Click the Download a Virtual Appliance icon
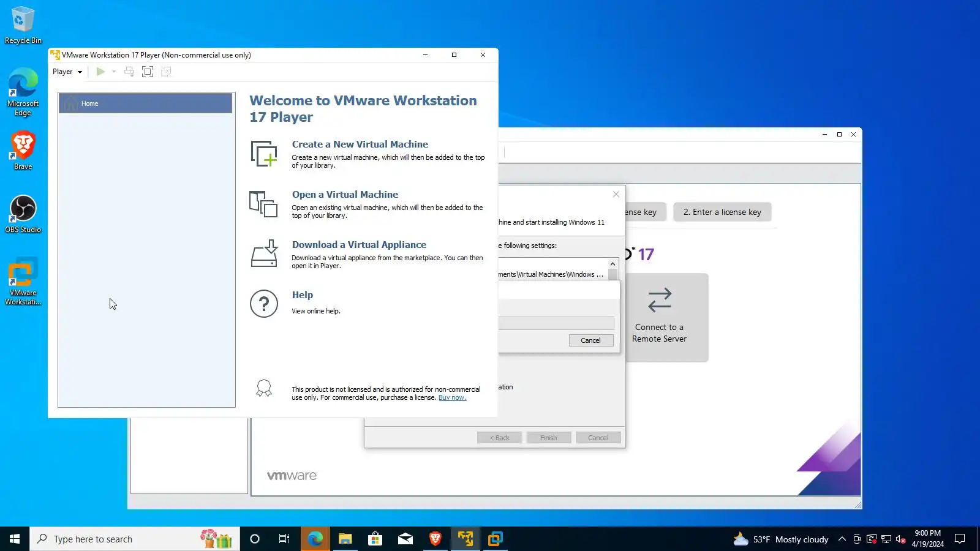This screenshot has width=980, height=551. tap(264, 254)
